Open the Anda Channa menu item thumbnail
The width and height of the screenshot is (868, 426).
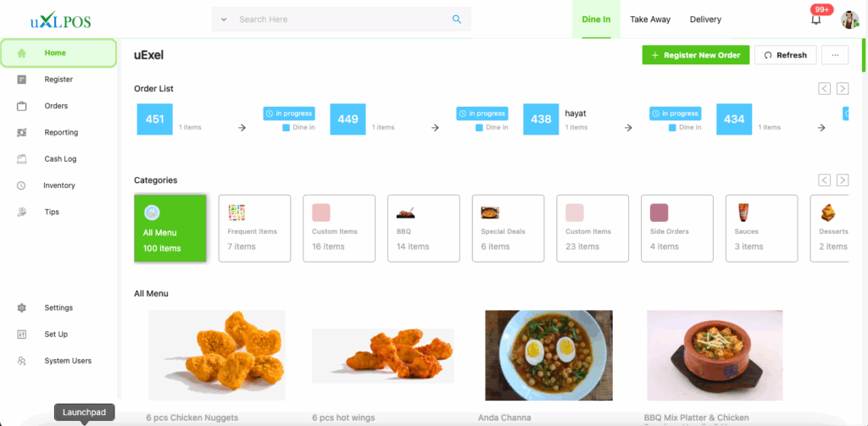(548, 355)
